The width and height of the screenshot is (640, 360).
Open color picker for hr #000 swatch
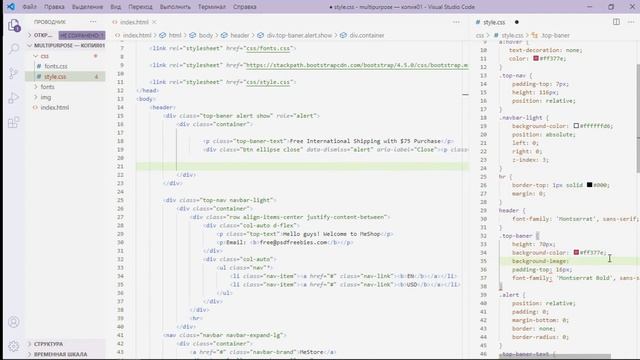pyautogui.click(x=589, y=185)
